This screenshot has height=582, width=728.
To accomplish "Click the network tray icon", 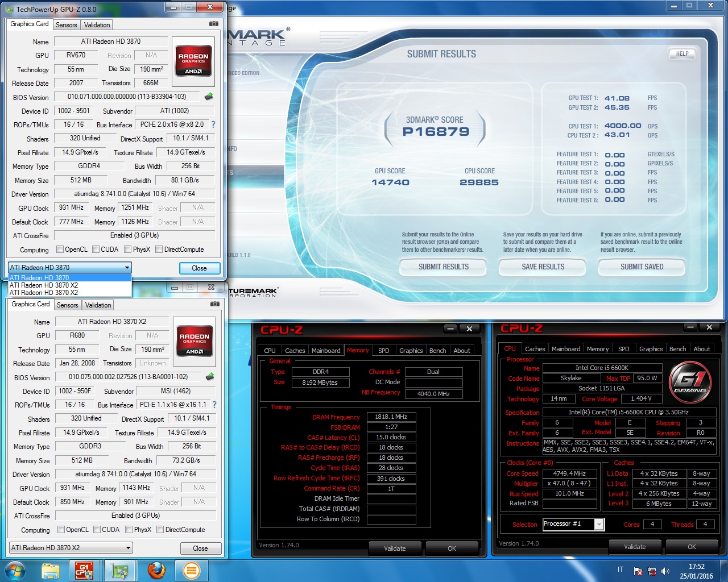I will pyautogui.click(x=652, y=571).
